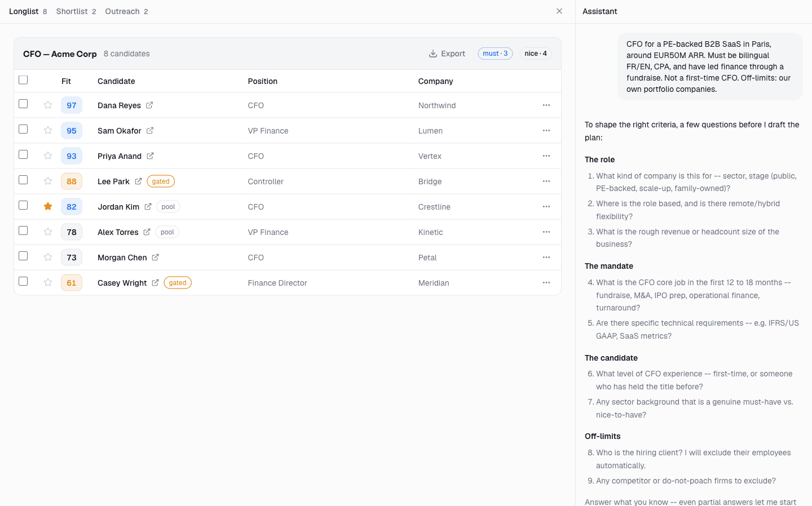812x506 pixels.
Task: Select candidate name Priya Anand
Action: coord(120,156)
